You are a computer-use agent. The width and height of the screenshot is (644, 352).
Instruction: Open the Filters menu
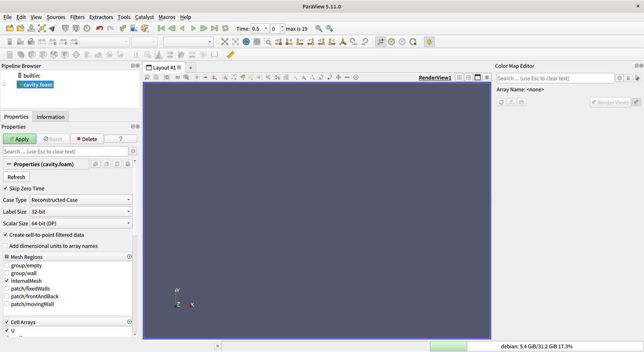click(x=77, y=17)
